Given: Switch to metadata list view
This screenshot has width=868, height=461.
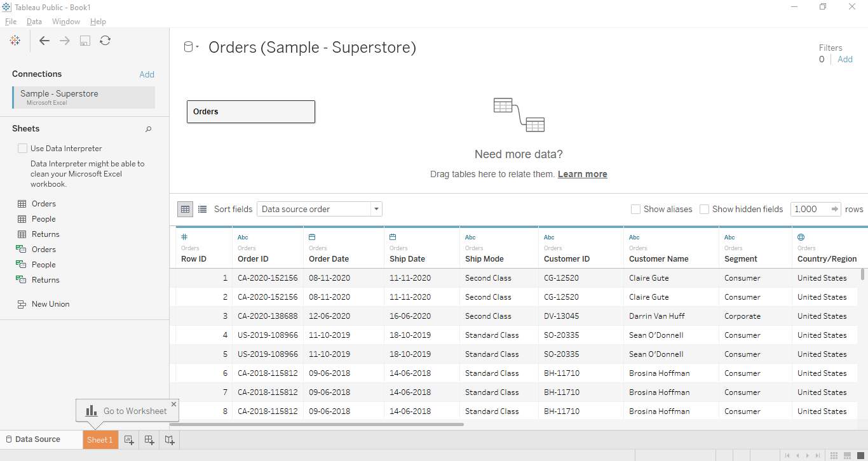Looking at the screenshot, I should [202, 209].
